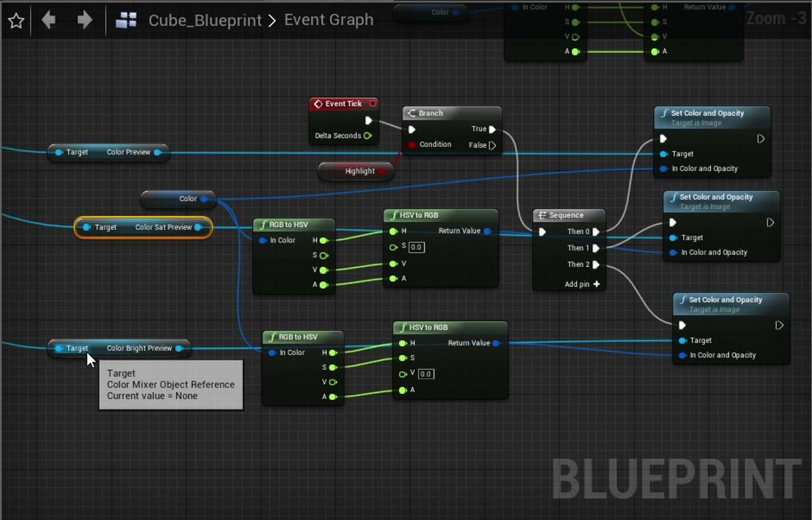
Task: Click the Branch True output pin
Action: click(492, 129)
